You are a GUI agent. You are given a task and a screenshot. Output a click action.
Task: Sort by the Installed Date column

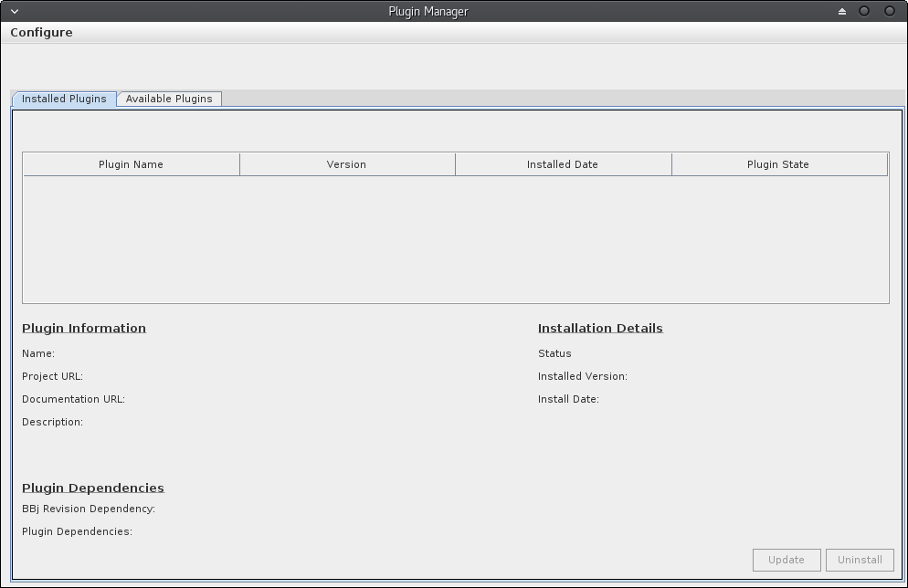(562, 164)
